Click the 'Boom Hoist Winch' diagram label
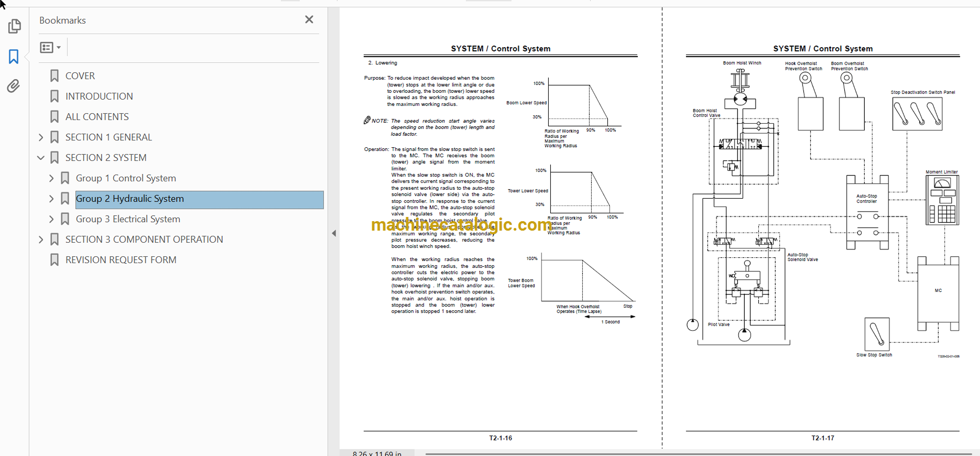980x456 pixels. click(742, 63)
